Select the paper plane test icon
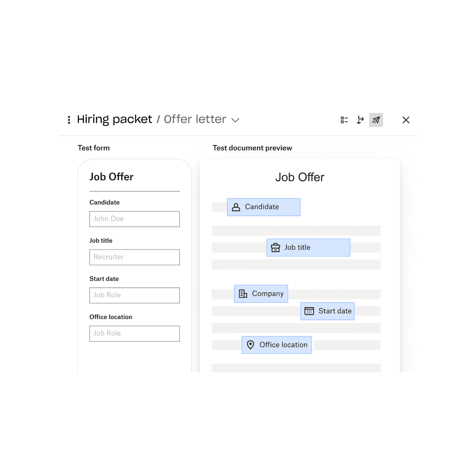476x476 pixels. (376, 120)
